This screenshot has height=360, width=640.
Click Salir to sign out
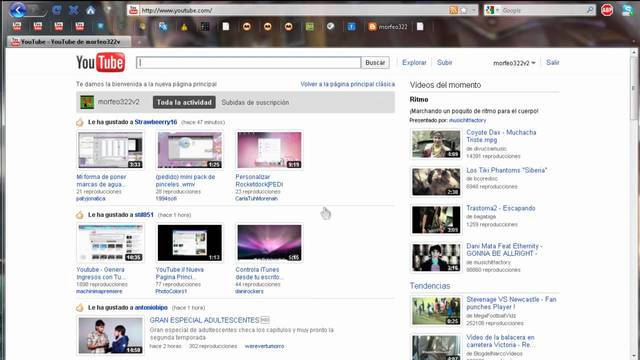553,62
